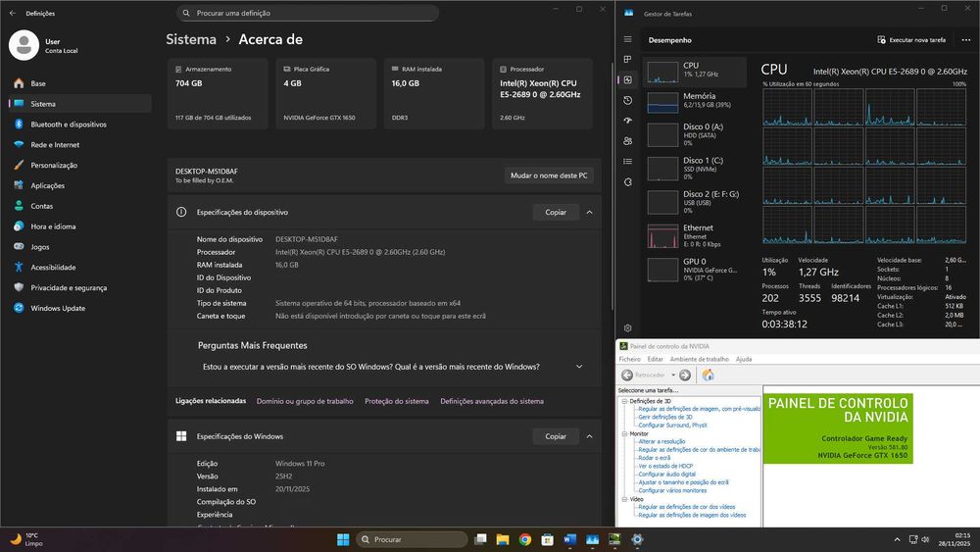Copy Windows specifications with Copiar button
Screen dimensions: 980x552
(556, 436)
